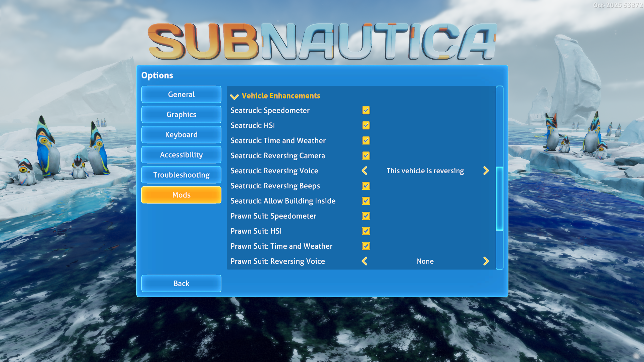Select previous Prawn Suit Reversing Voice option
644x362 pixels.
pyautogui.click(x=365, y=261)
